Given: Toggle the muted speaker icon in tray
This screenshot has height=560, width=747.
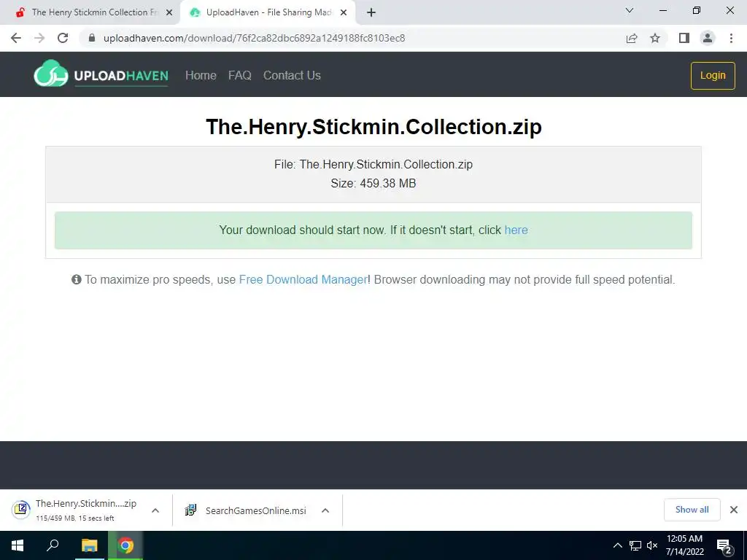Looking at the screenshot, I should coord(652,545).
